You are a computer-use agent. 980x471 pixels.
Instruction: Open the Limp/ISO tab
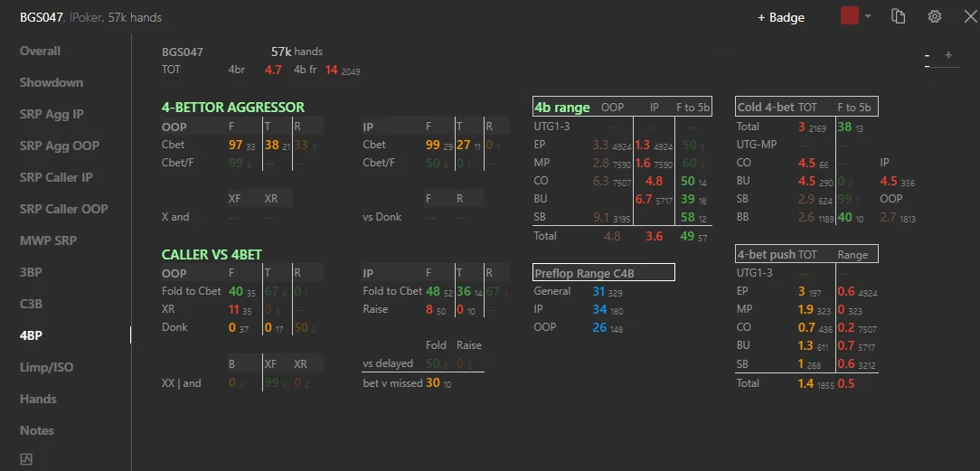point(46,367)
